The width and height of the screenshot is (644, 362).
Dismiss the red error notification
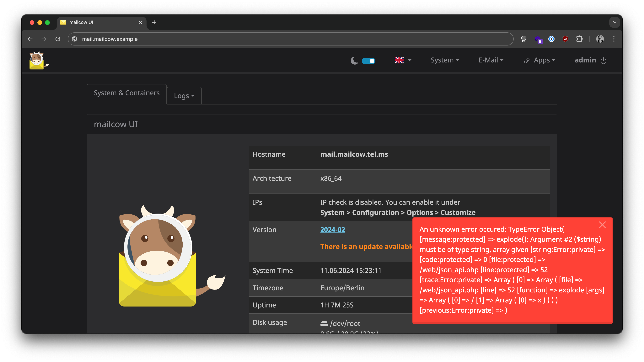[602, 225]
